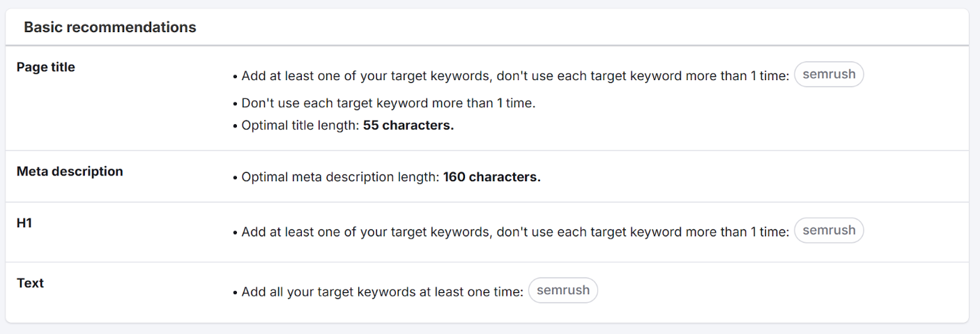Click the bullet point before Add all your target keywords
980x334 pixels.
click(x=236, y=293)
